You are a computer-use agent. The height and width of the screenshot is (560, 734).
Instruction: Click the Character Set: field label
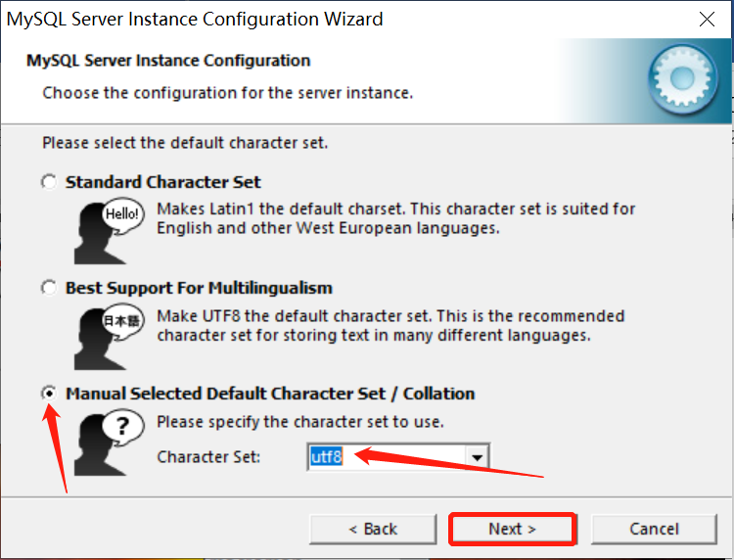[x=208, y=456]
